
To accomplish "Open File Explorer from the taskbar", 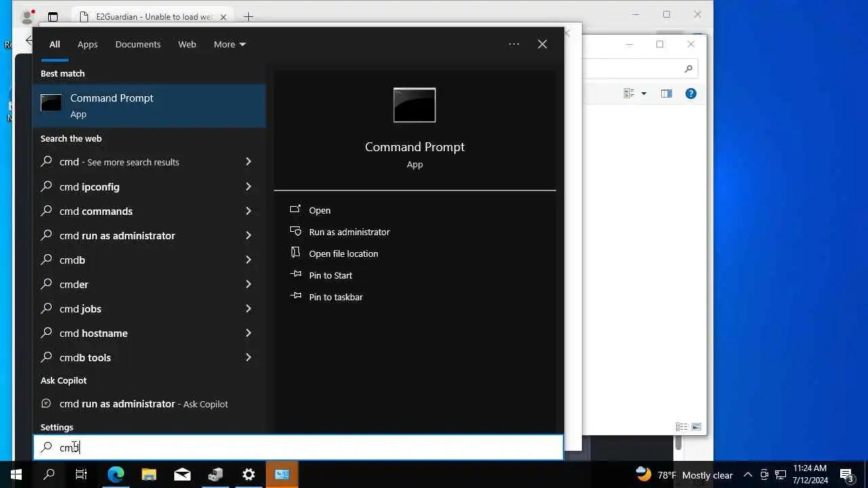I will [x=149, y=474].
